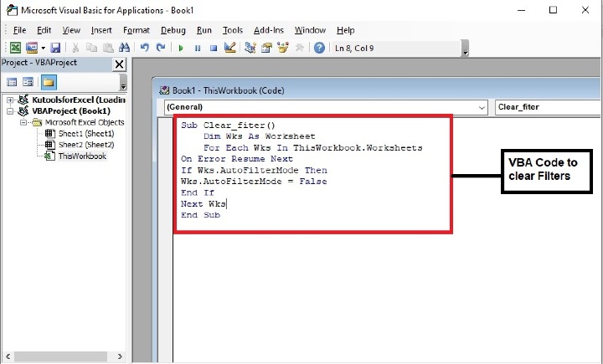Click the 'Wks.AutoFilterMode = False' line

click(x=254, y=182)
